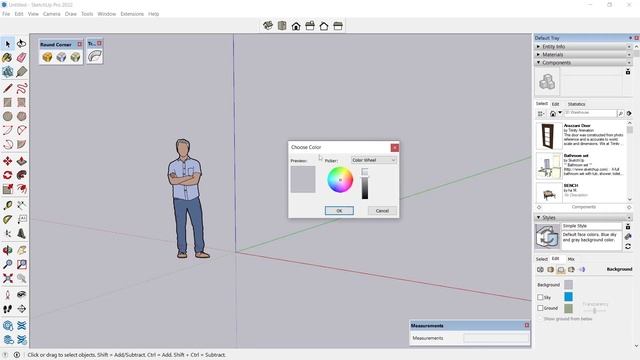This screenshot has width=640, height=360.
Task: Click the house-shaped top toolbar icon
Action: (x=296, y=26)
